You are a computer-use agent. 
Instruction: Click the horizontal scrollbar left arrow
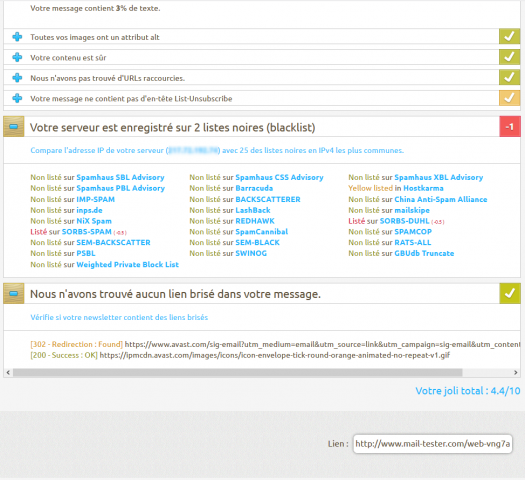coord(8,373)
